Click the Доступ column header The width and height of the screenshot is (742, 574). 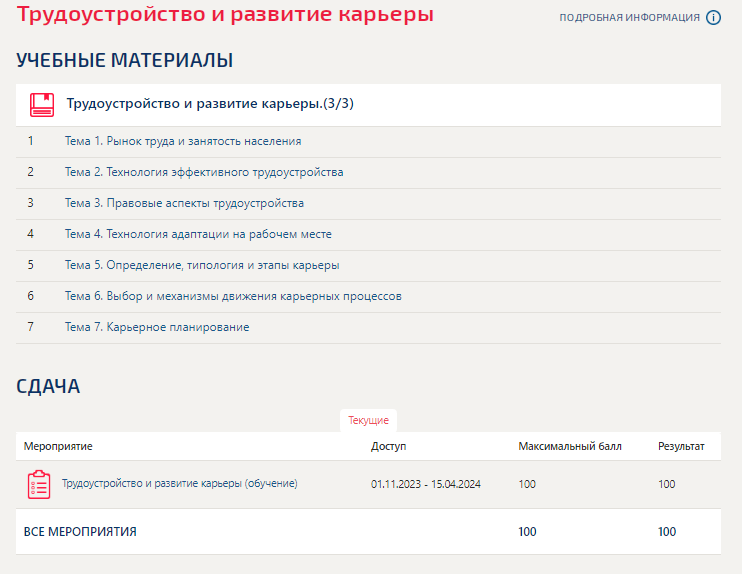[x=389, y=446]
